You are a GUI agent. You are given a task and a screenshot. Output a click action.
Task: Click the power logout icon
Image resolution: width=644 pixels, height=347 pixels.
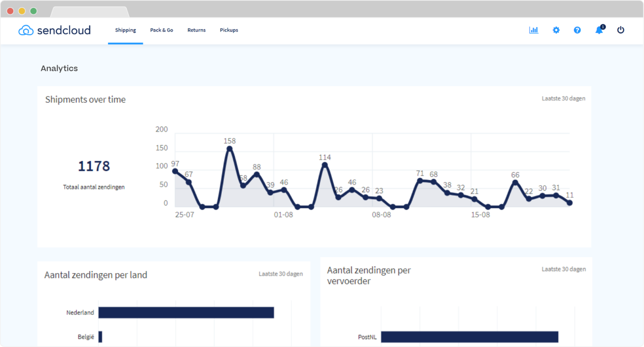click(621, 30)
